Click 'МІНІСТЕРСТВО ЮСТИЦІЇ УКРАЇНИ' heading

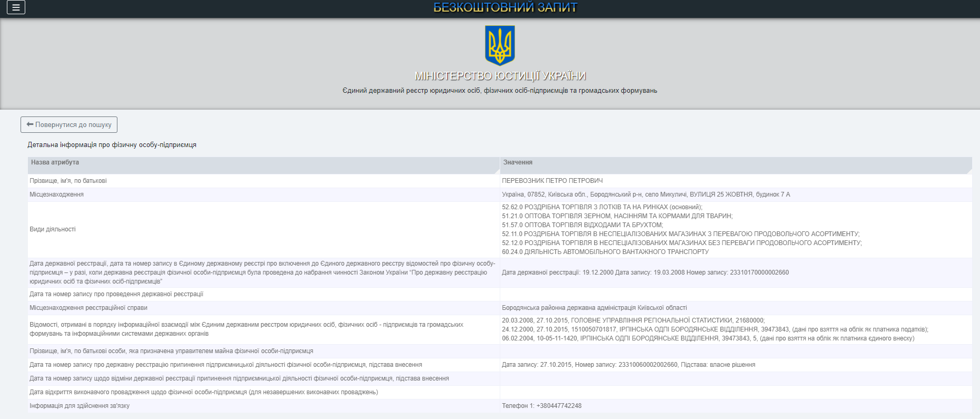click(x=500, y=76)
